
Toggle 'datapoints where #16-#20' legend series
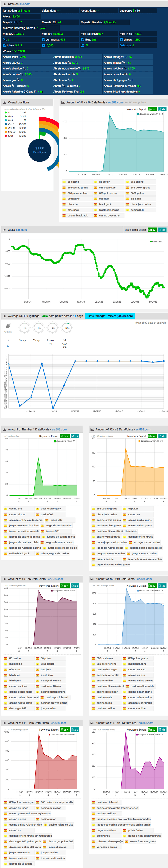click(150, 734)
